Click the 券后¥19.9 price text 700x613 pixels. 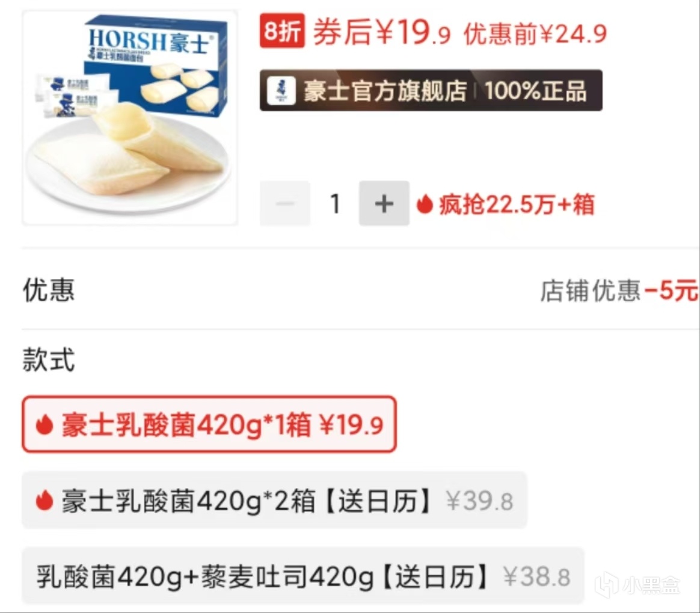382,32
